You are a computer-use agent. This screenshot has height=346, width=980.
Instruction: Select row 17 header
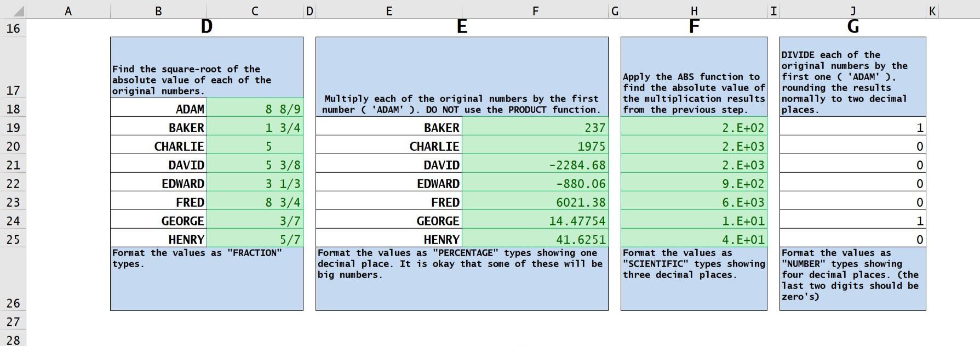13,67
